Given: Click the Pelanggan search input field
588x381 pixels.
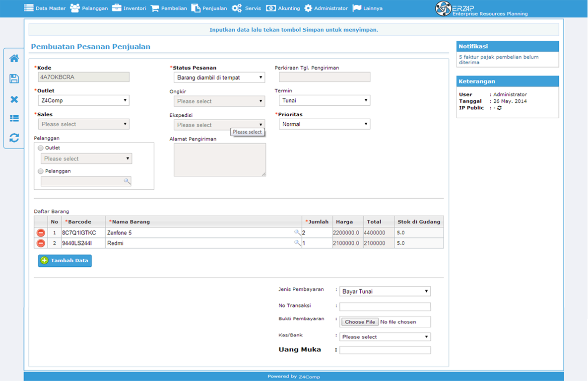Looking at the screenshot, I should click(86, 181).
